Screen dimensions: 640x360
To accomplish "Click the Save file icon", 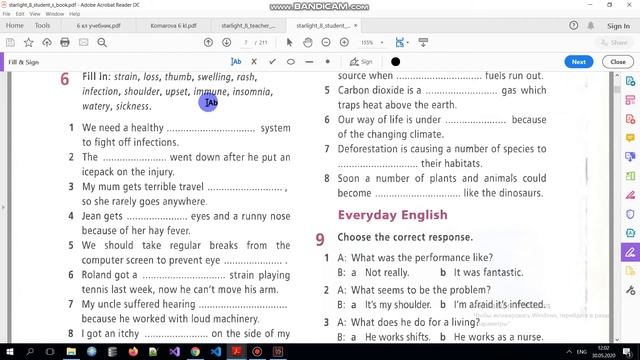I will [x=10, y=42].
